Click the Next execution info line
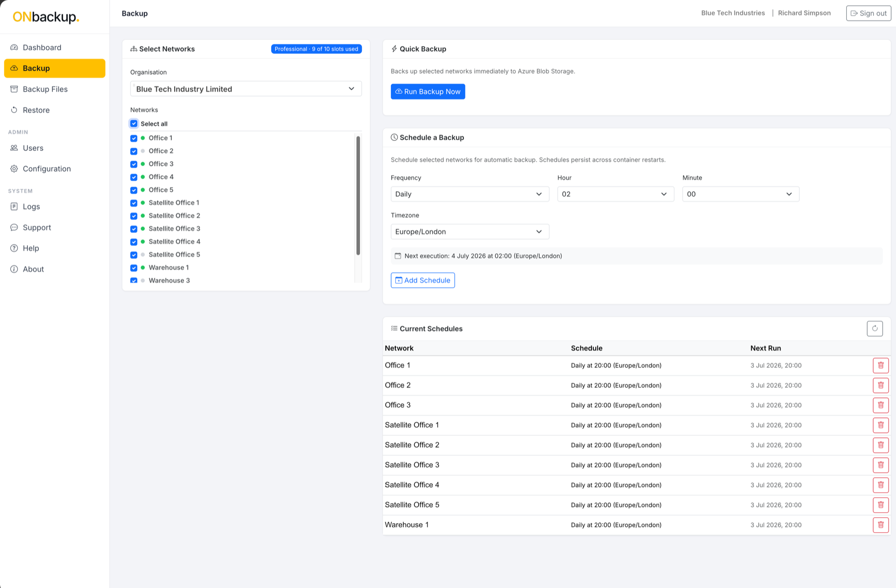896x588 pixels. pyautogui.click(x=637, y=256)
